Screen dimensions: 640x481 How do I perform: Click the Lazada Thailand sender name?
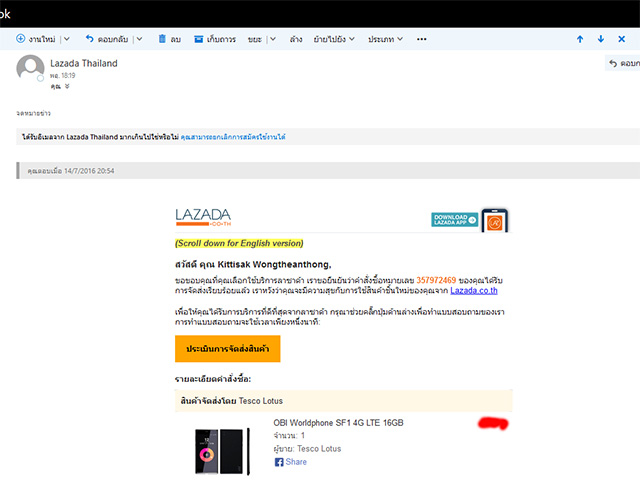84,63
